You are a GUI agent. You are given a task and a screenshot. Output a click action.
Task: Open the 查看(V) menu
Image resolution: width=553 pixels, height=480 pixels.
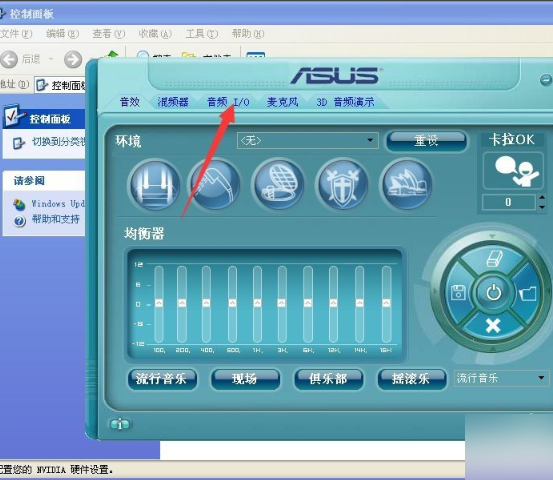[x=109, y=34]
